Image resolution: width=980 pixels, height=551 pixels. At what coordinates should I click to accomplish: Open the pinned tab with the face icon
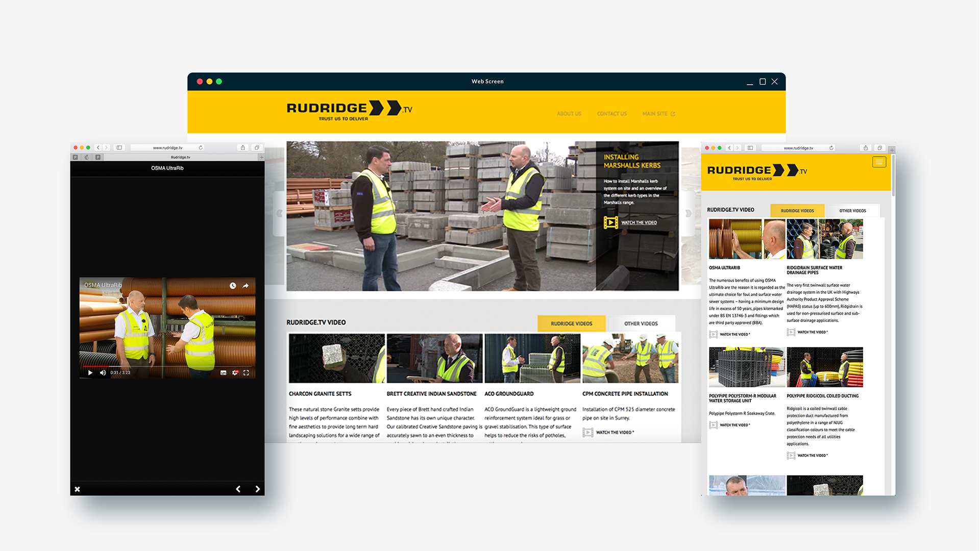coord(86,157)
